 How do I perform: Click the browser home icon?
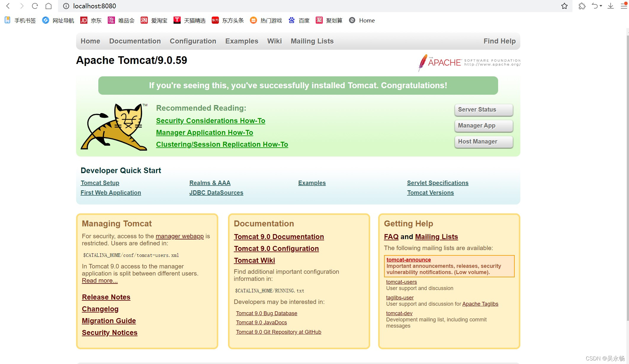(x=49, y=6)
